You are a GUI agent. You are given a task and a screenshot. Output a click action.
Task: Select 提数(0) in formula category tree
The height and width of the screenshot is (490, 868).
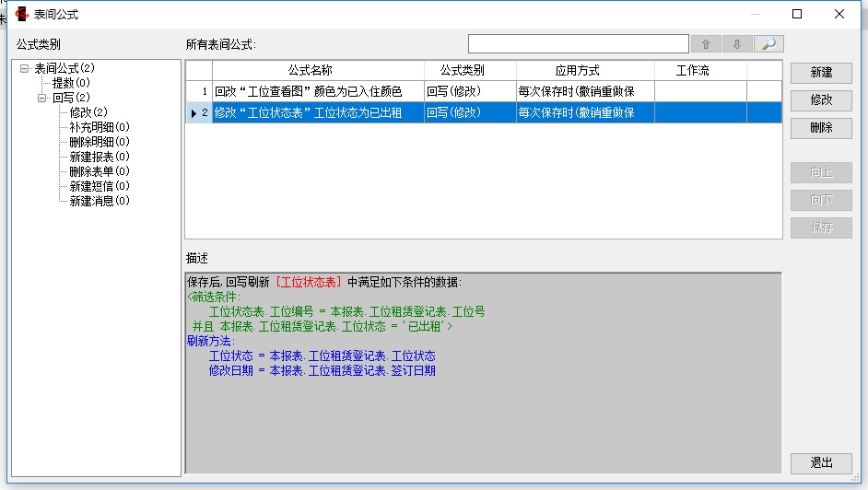[x=71, y=83]
